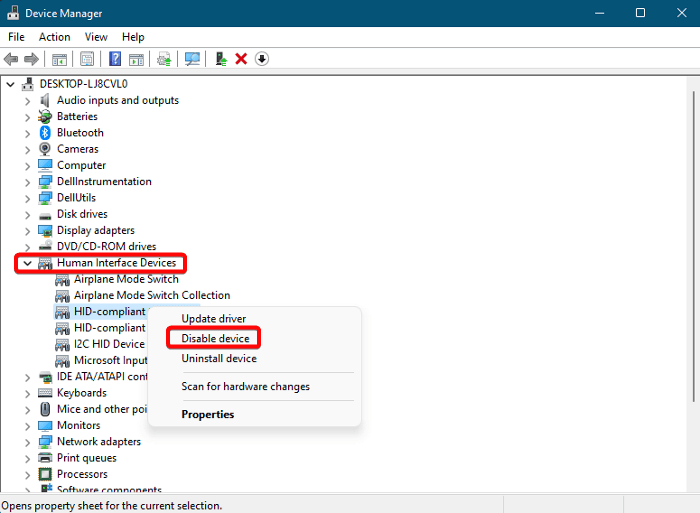Click the Back arrow toolbar icon
This screenshot has height=513, width=700.
(11, 59)
